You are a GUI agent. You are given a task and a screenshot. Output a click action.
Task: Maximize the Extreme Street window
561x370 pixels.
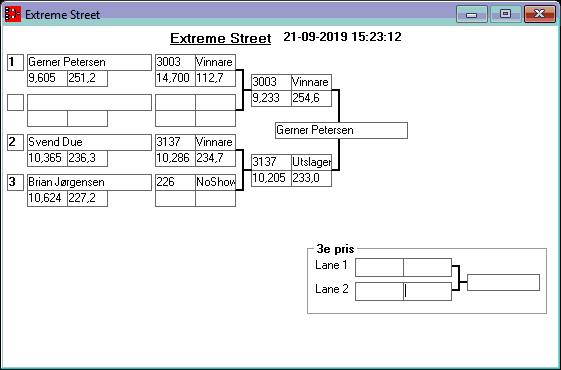point(505,14)
